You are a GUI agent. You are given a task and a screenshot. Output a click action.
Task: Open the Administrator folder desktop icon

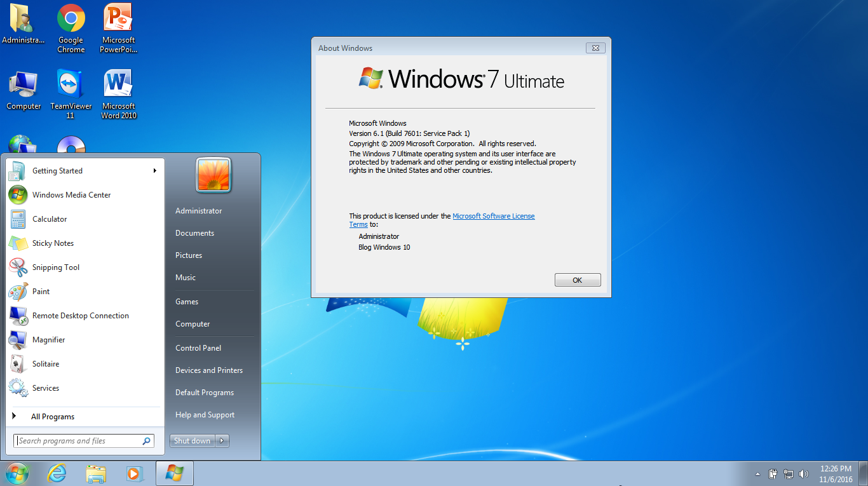[x=23, y=24]
